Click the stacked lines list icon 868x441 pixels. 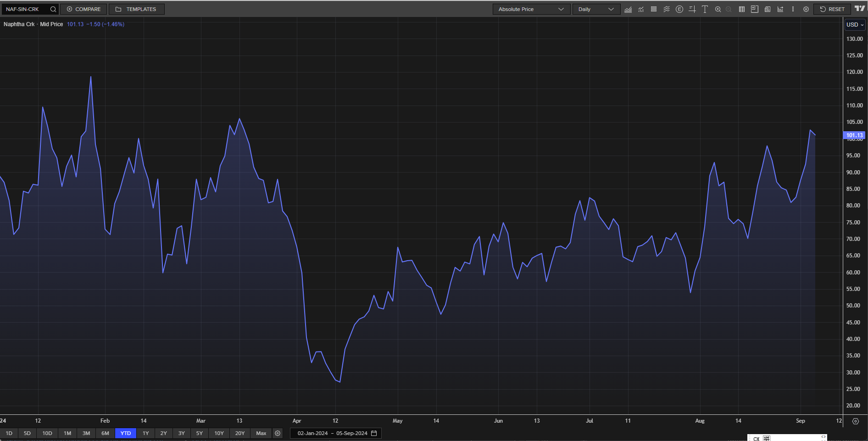(654, 9)
